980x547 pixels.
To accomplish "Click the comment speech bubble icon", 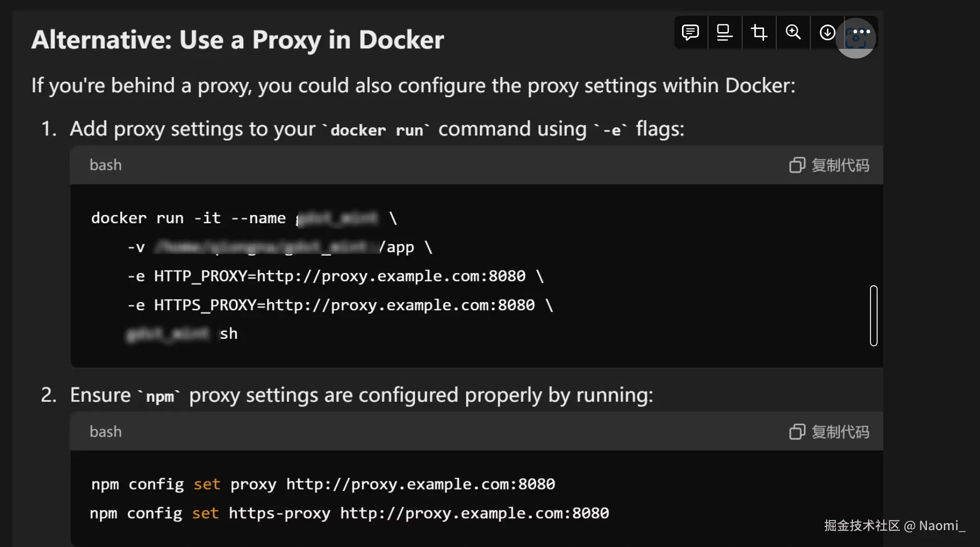I will point(690,33).
